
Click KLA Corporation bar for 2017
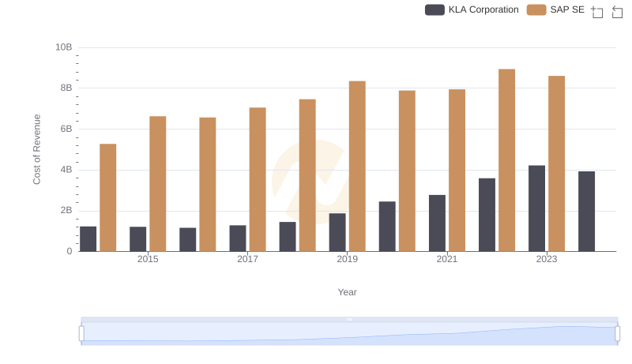tap(238, 238)
